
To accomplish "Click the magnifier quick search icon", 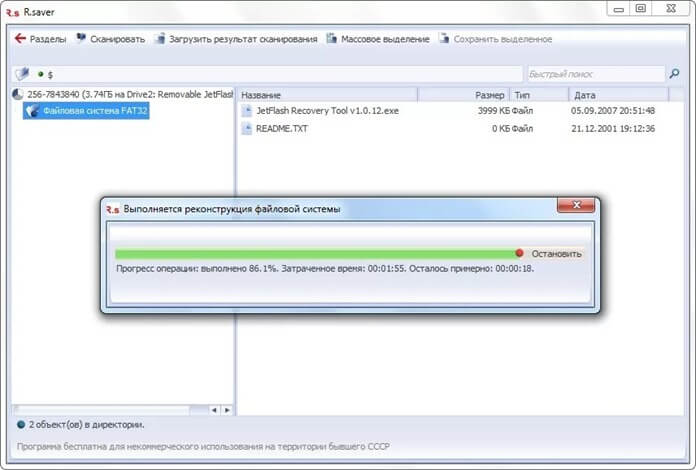I will [x=674, y=74].
